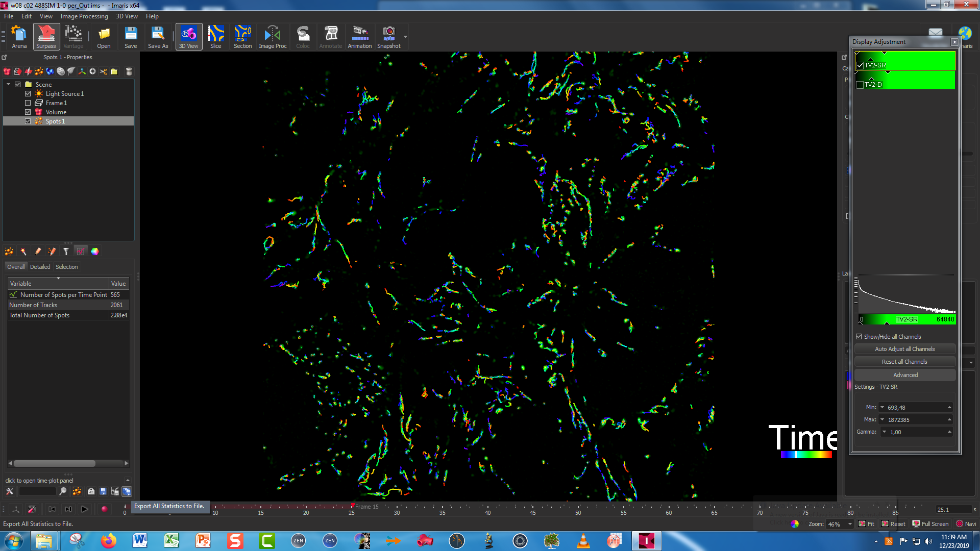Open the Image Proc tool
This screenshot has width=980, height=551.
point(273,37)
